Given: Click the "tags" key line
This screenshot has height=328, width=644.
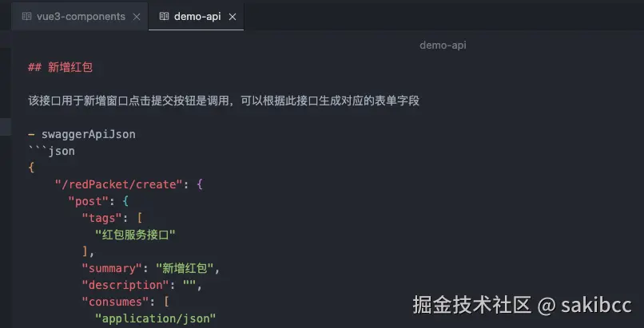Looking at the screenshot, I should click(112, 218).
